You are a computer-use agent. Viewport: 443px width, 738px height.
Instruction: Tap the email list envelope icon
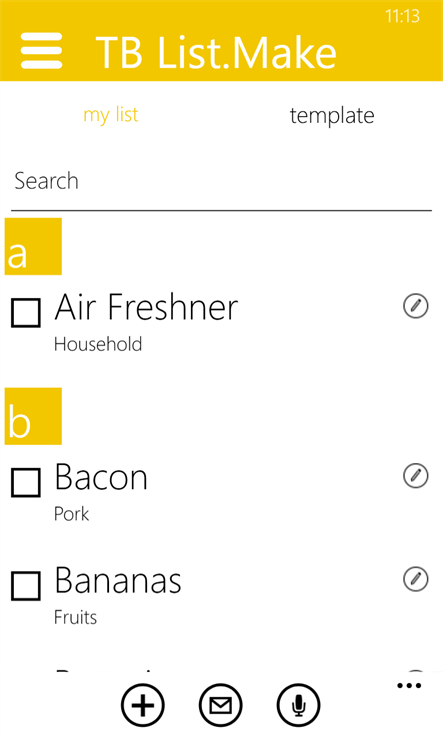tap(221, 706)
